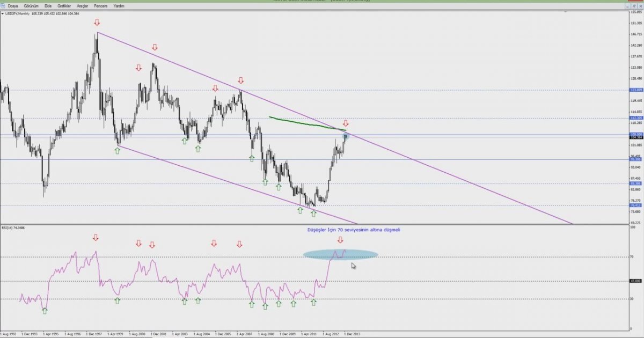Click 119.445 on the price scale
Screen dimensions: 644x338
pos(636,101)
